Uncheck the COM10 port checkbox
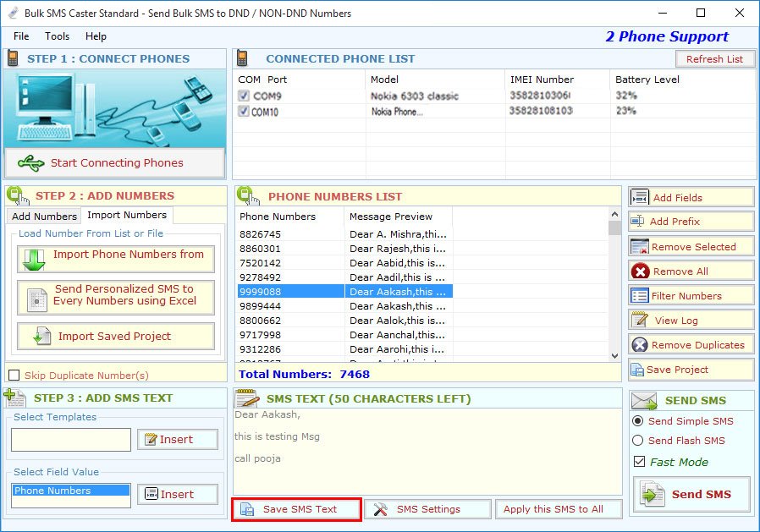760x532 pixels. pyautogui.click(x=243, y=111)
